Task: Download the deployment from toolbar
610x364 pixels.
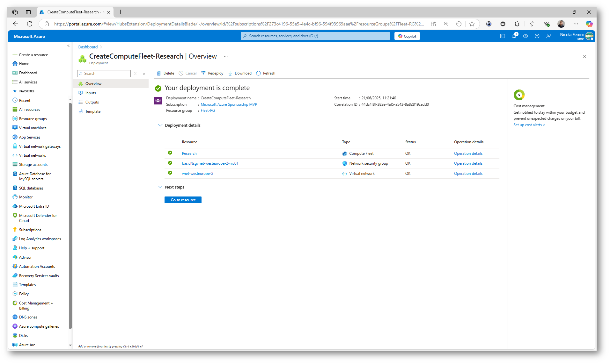Action: [x=240, y=73]
